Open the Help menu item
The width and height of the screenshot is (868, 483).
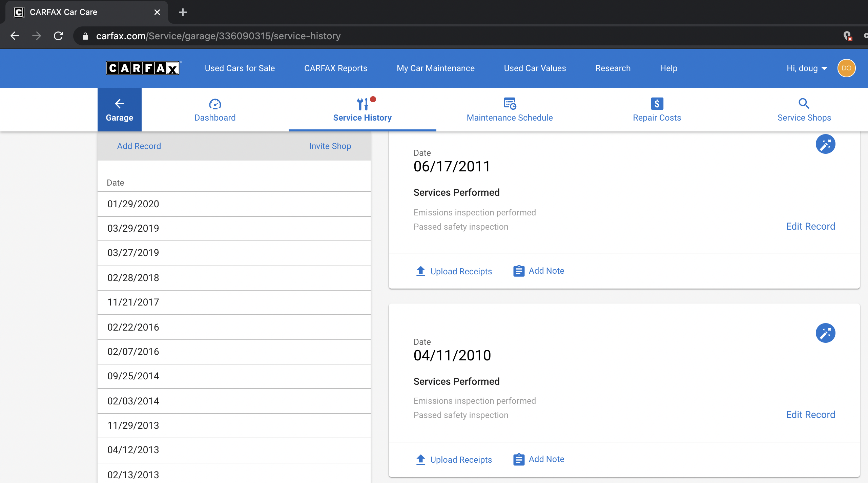point(669,68)
